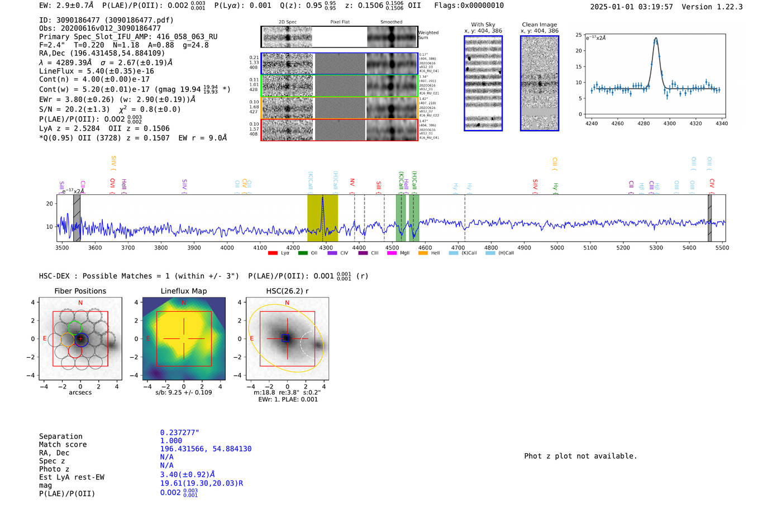Click 'Phot z plot not available.' text
The width and height of the screenshot is (782, 532).
pos(580,456)
